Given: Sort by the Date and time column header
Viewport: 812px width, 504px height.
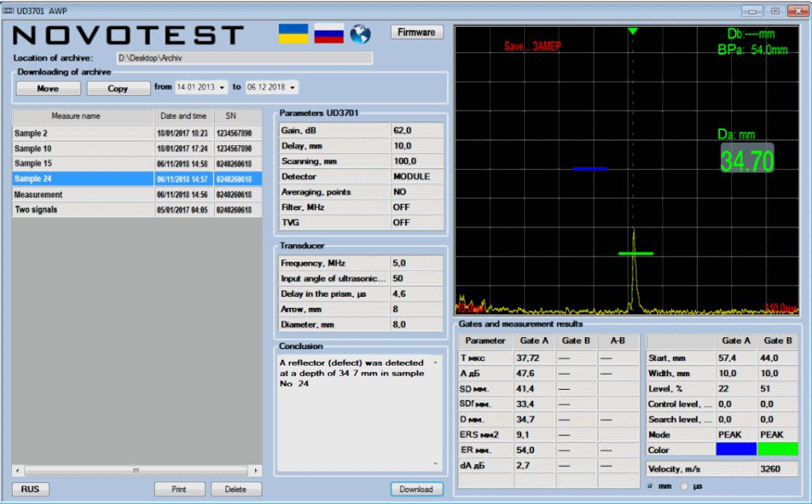Looking at the screenshot, I should point(184,116).
